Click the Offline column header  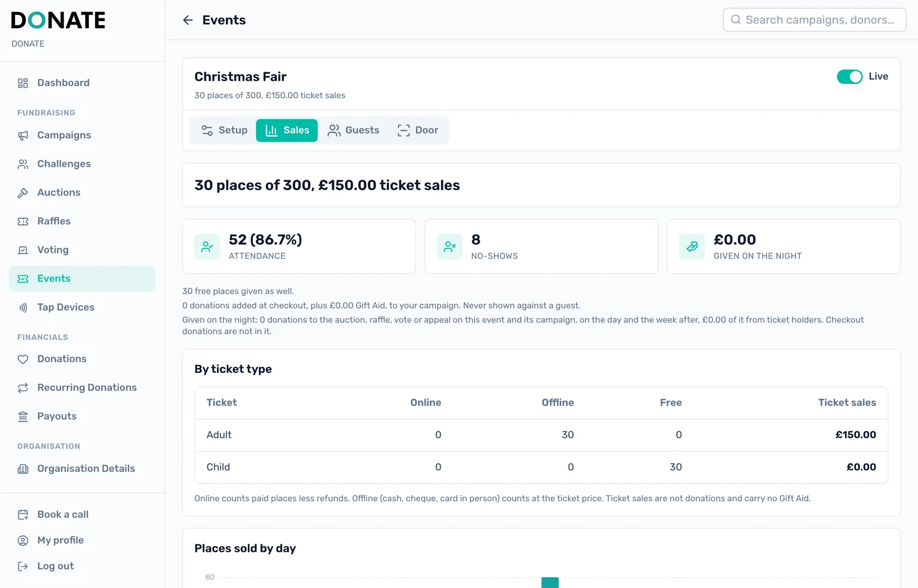click(x=558, y=403)
